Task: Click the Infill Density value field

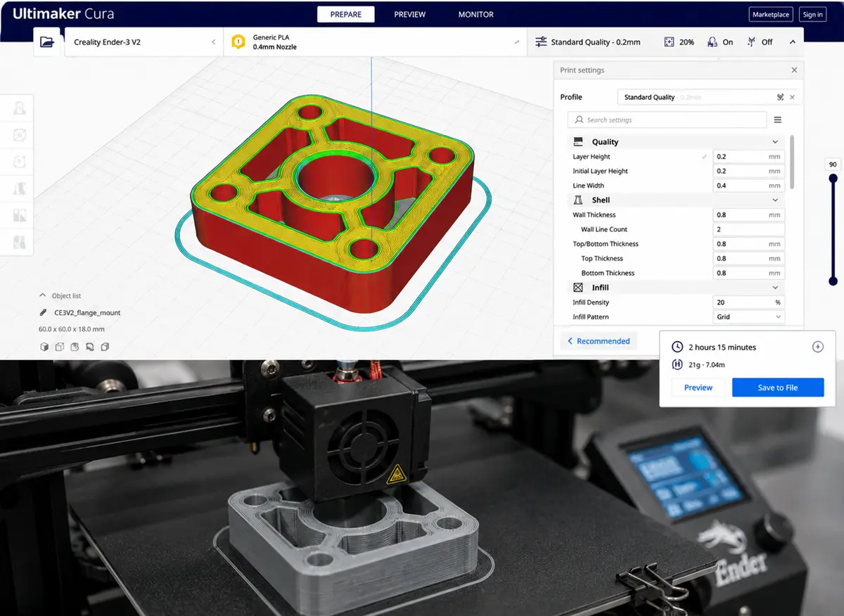Action: click(748, 302)
